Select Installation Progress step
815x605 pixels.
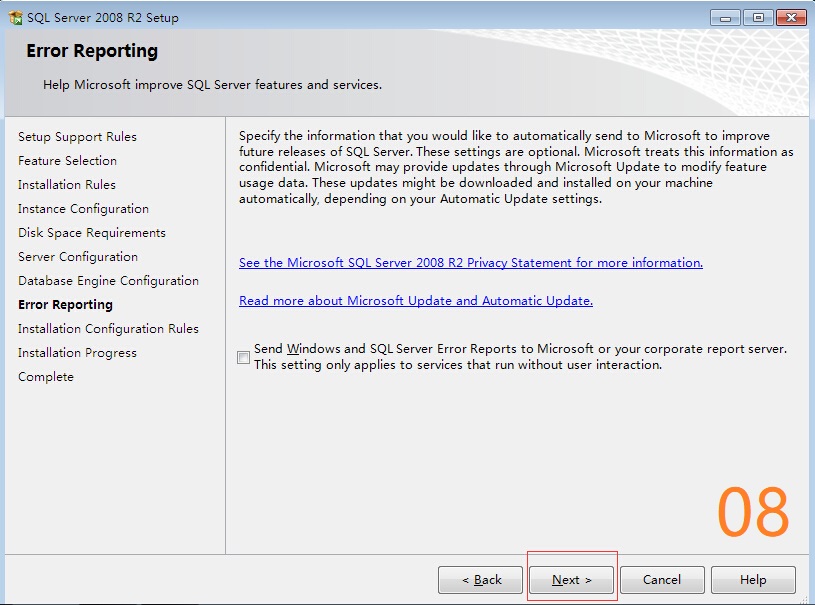77,353
